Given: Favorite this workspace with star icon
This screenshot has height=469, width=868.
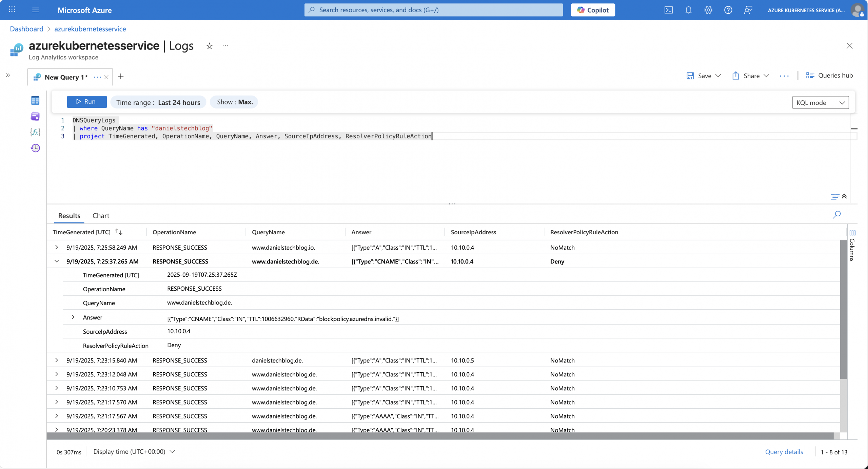Looking at the screenshot, I should 210,46.
